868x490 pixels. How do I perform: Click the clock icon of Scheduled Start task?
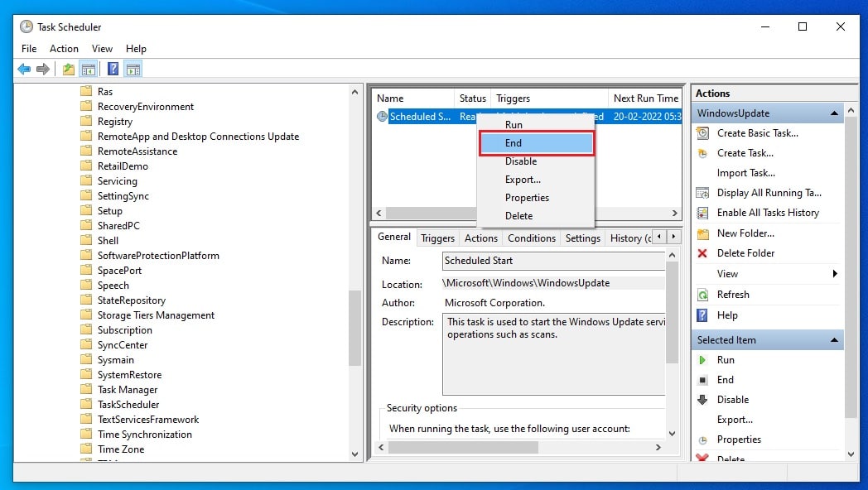(x=382, y=116)
